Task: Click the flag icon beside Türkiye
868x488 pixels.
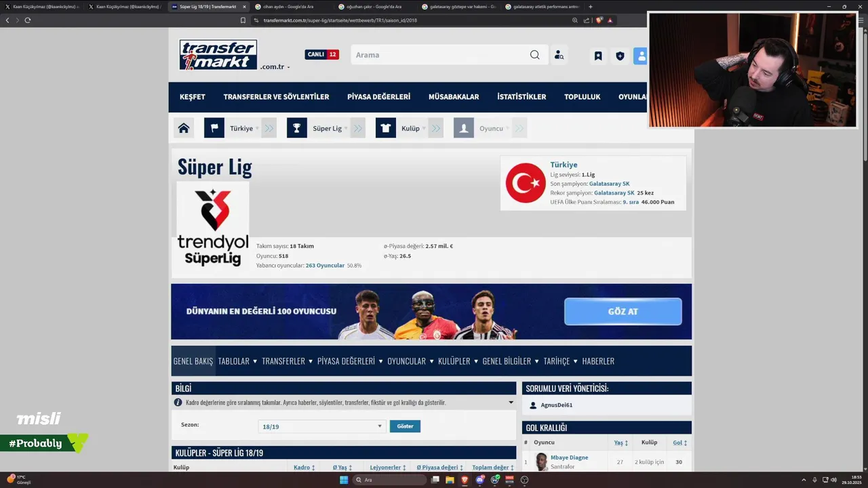Action: (214, 128)
